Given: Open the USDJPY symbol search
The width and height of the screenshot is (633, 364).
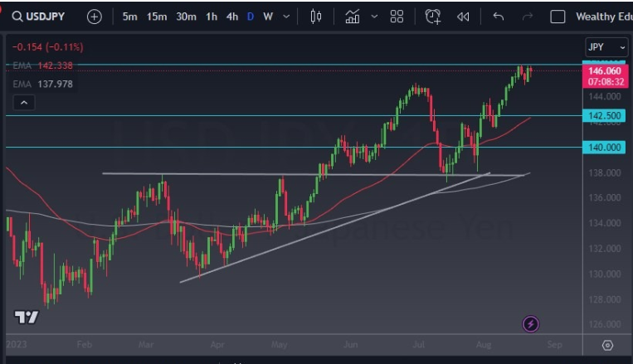Looking at the screenshot, I should [x=39, y=17].
